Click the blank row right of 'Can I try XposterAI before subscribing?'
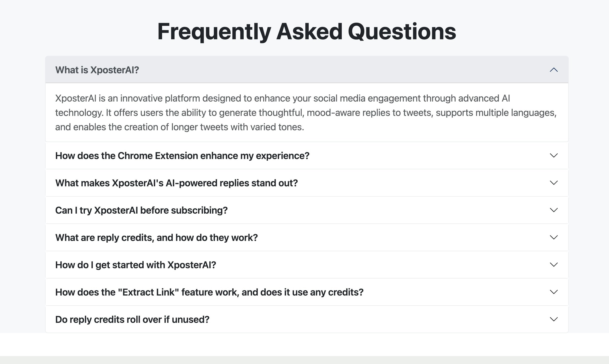Viewport: 609px width, 364px height. pyautogui.click(x=388, y=210)
